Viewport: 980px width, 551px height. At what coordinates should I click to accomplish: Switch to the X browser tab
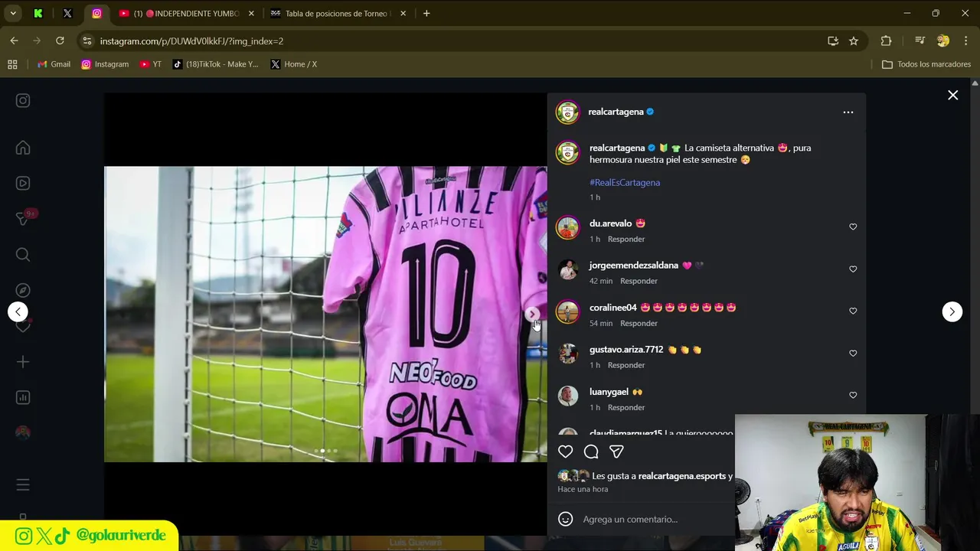(67, 14)
